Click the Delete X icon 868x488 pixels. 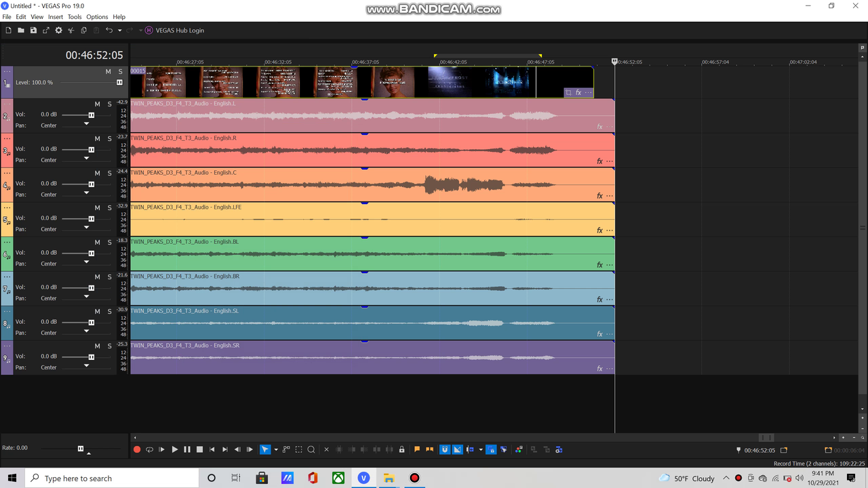pos(326,449)
